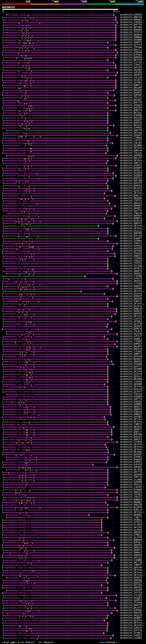Select label UniRef100_A6E705

click(131, 130)
